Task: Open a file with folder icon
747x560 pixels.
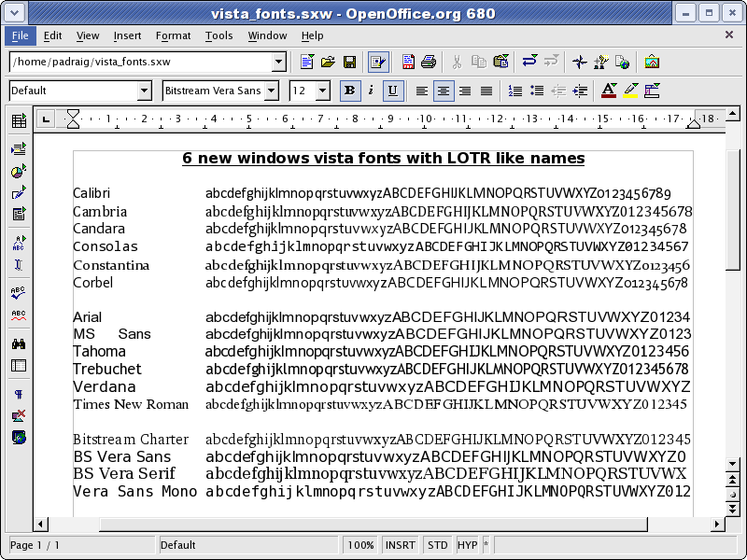Action: pos(328,62)
